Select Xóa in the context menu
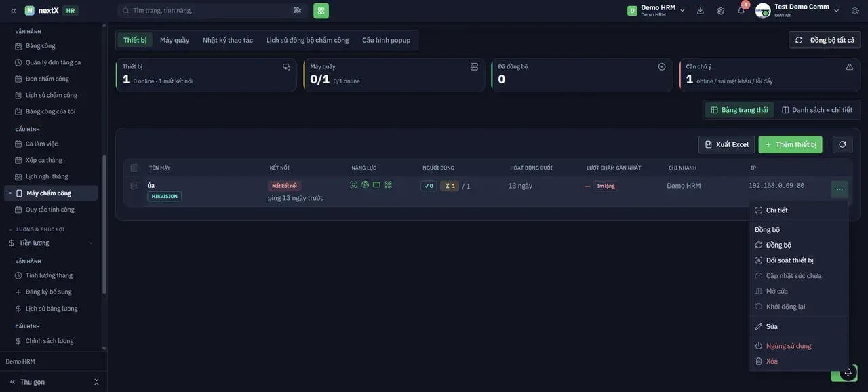This screenshot has height=392, width=868. click(799, 361)
